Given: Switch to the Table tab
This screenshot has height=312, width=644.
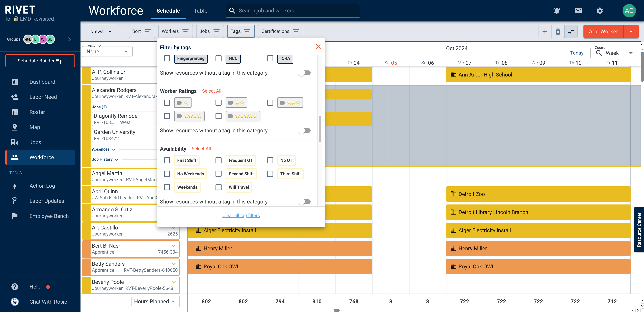Looking at the screenshot, I should pyautogui.click(x=201, y=11).
